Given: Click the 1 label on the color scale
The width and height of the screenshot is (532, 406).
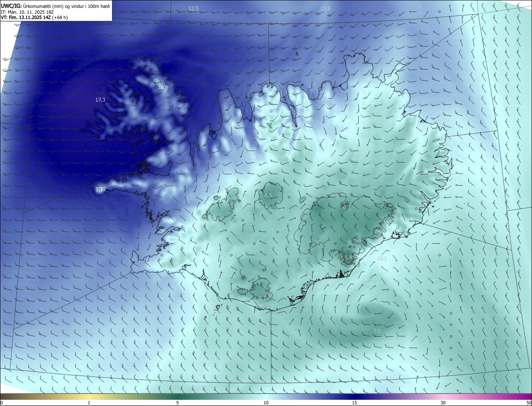Looking at the screenshot, I should (x=89, y=403).
